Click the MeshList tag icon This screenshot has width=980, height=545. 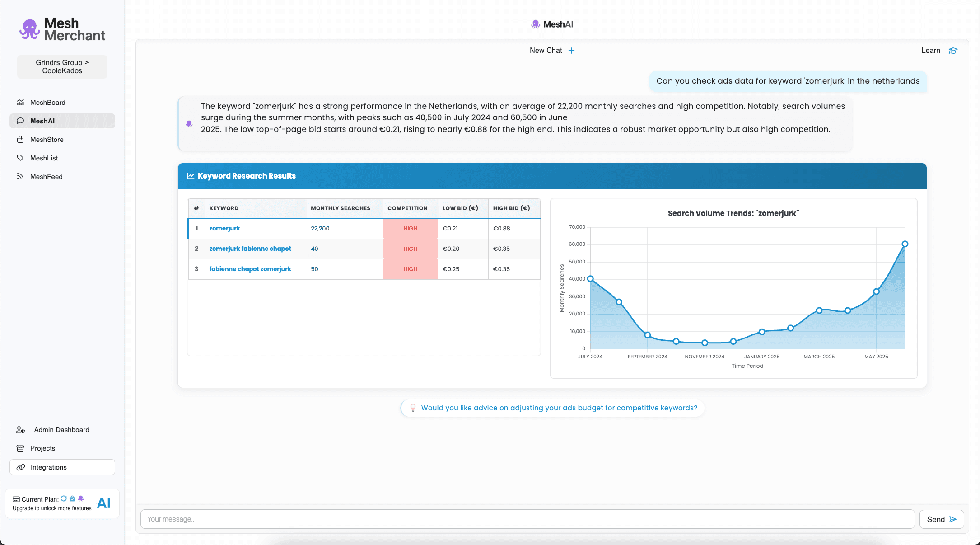click(x=20, y=158)
